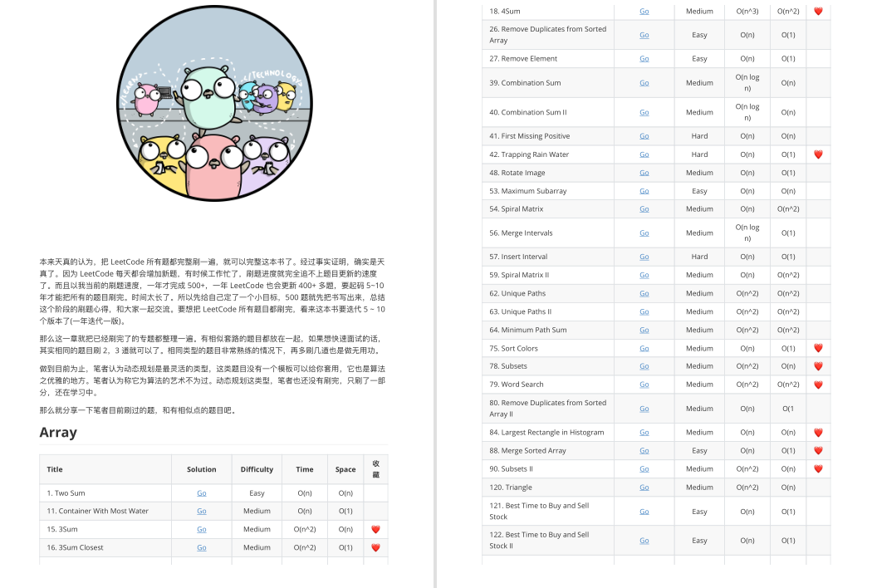Image resolution: width=872 pixels, height=588 pixels.
Task: Open Go link for 27. Remove Element
Action: click(644, 58)
